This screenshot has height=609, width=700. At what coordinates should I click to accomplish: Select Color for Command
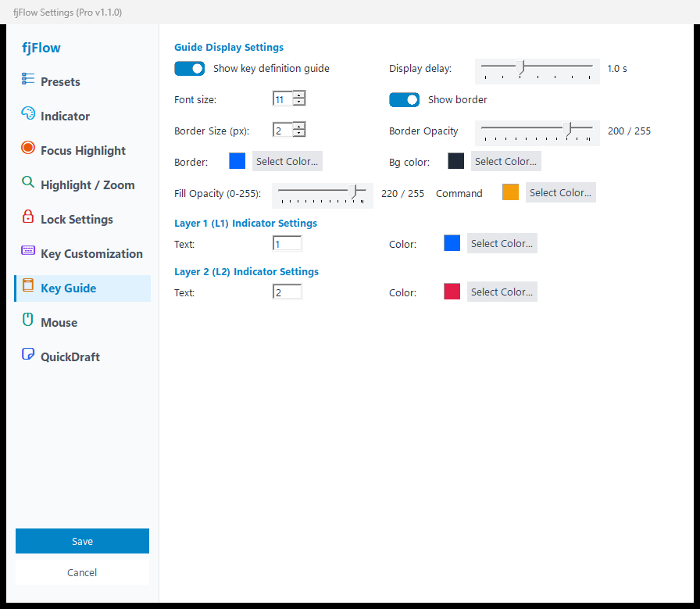coord(560,192)
